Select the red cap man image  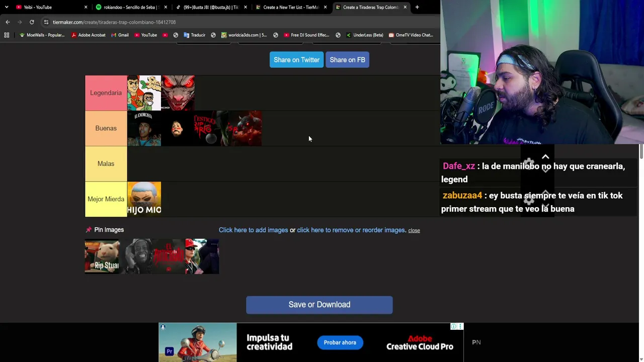(x=202, y=256)
